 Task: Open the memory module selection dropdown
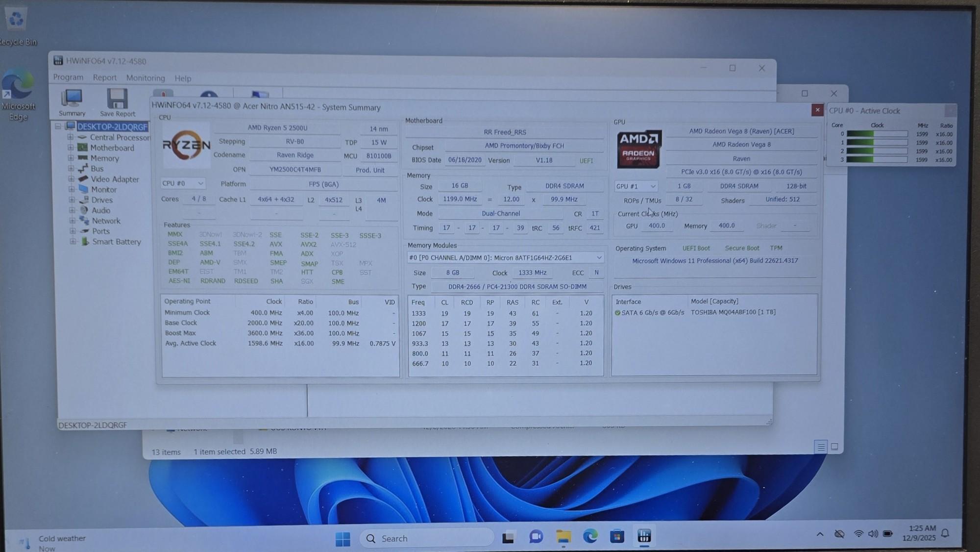point(505,258)
